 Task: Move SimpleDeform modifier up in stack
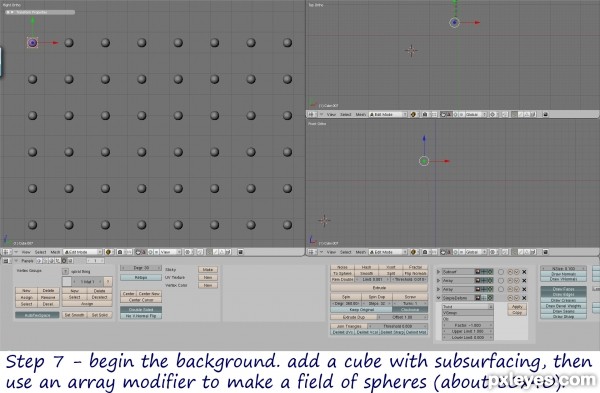(x=510, y=298)
